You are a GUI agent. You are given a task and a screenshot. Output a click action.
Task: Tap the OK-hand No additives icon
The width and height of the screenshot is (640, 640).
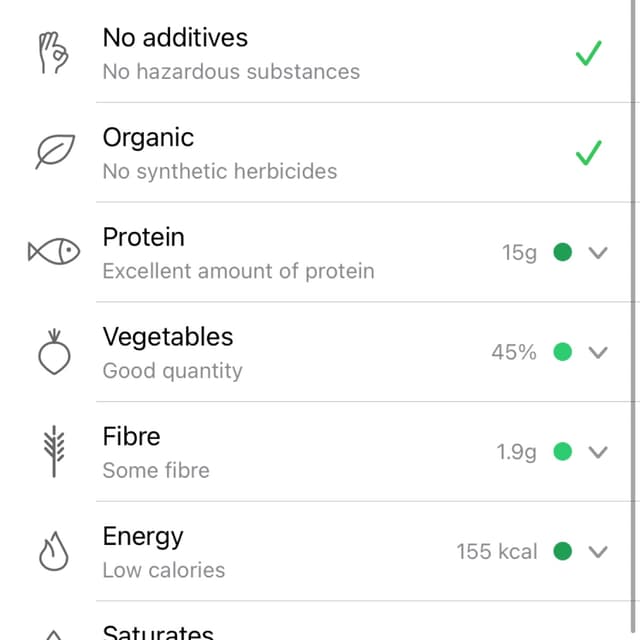(53, 53)
